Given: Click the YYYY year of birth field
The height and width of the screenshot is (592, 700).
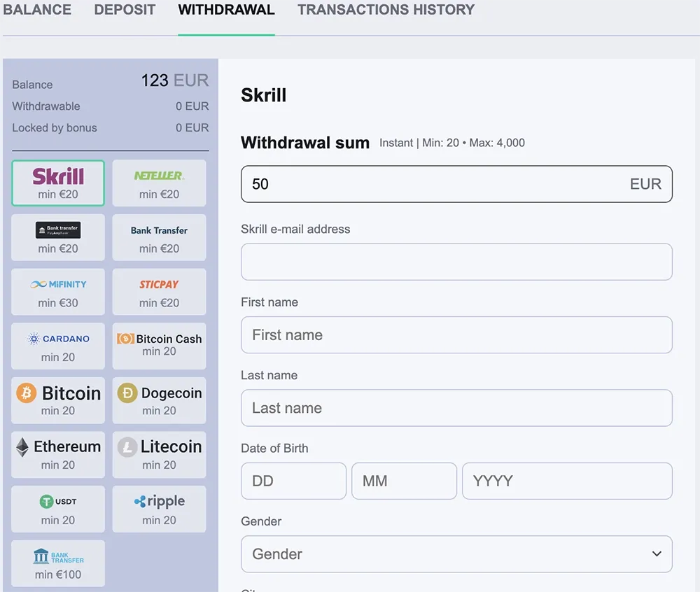Looking at the screenshot, I should 568,481.
